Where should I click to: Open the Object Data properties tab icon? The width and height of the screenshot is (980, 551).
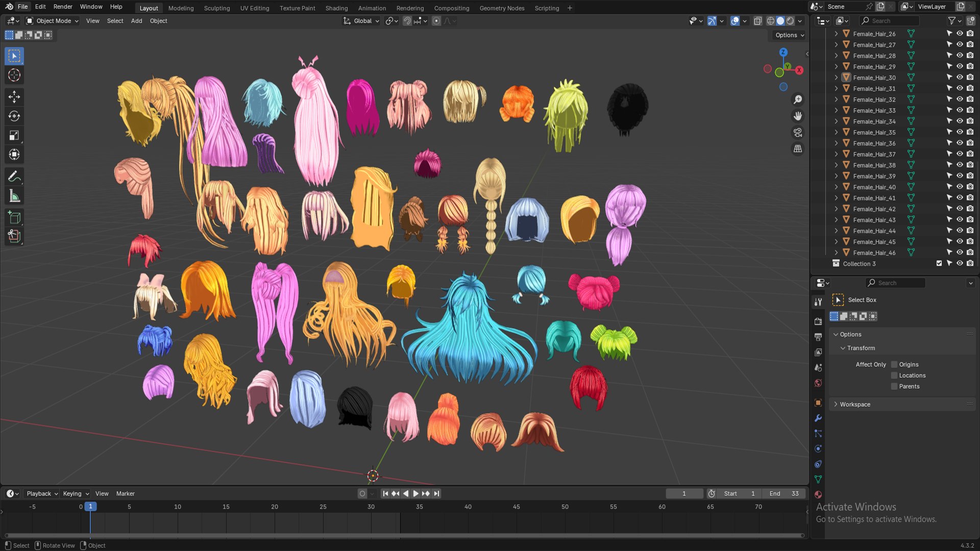pos(818,479)
